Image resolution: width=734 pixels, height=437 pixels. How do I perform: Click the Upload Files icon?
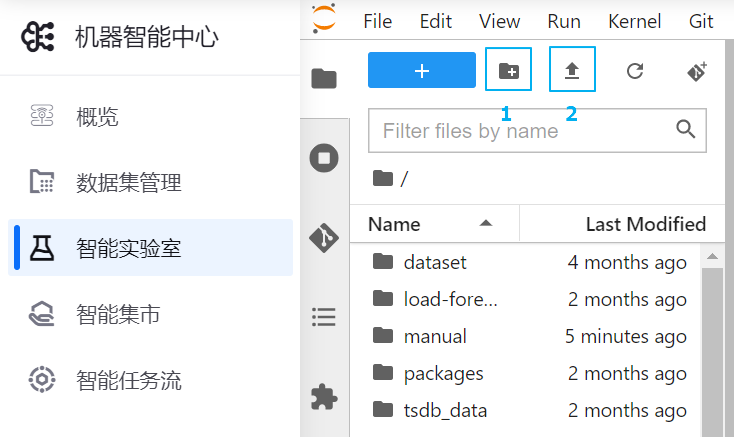click(x=572, y=70)
